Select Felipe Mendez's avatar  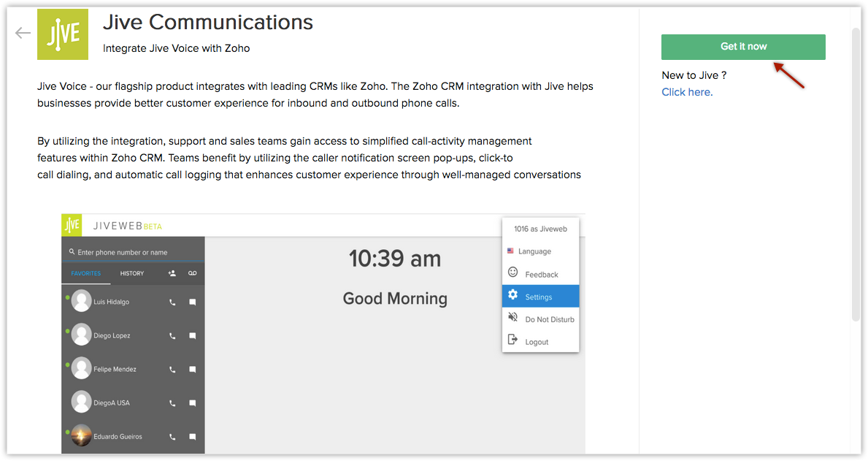81,368
